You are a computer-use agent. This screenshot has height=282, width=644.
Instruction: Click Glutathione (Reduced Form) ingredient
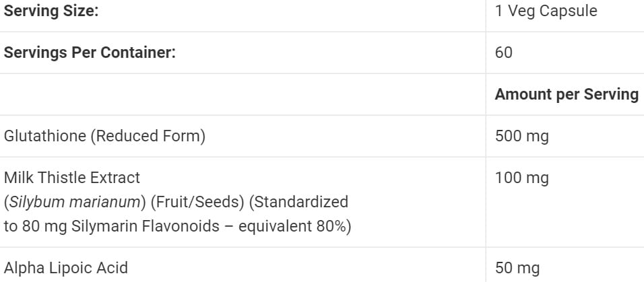[104, 136]
